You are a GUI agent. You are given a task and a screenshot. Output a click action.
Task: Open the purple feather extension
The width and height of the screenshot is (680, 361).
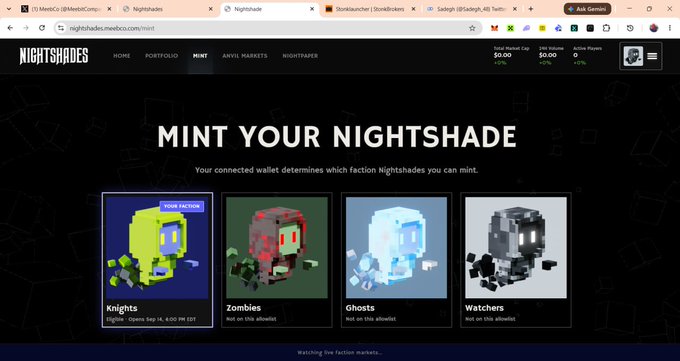[x=526, y=28]
